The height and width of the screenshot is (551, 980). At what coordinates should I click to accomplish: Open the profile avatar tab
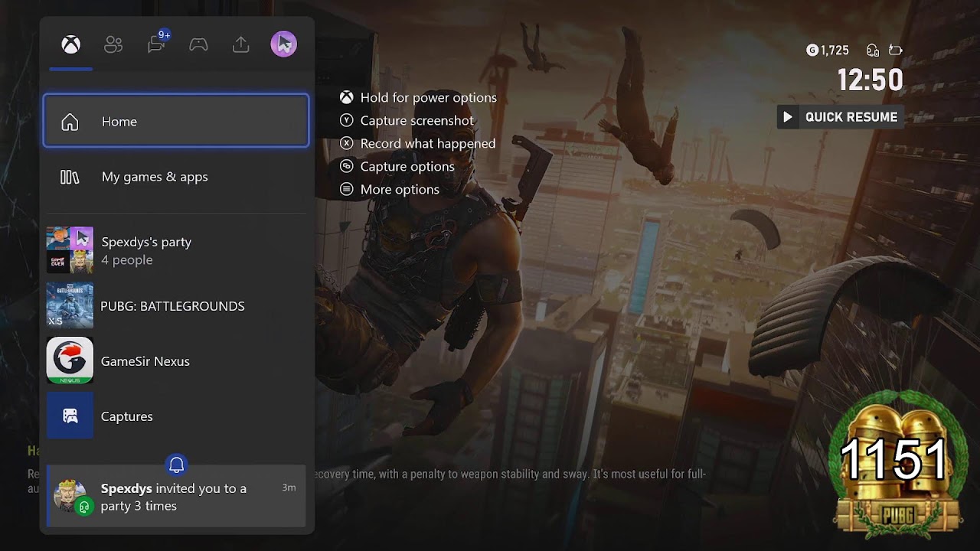pos(283,44)
